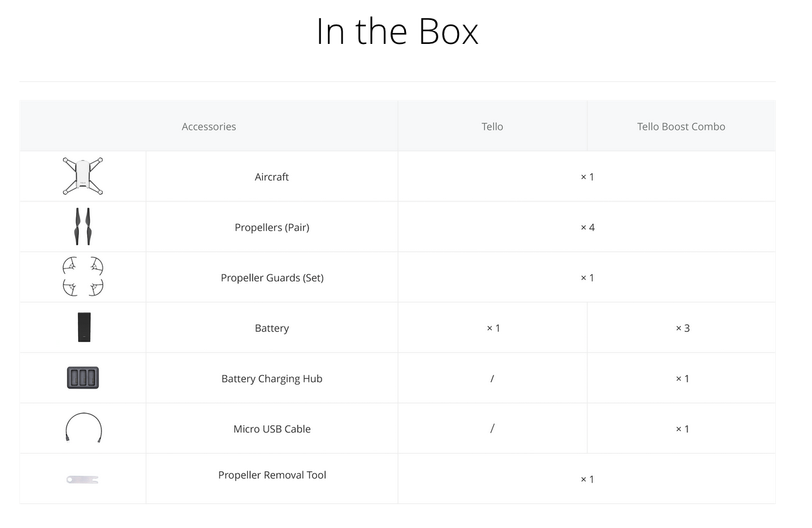Select the propeller guards set image
This screenshot has height=528, width=812.
click(x=83, y=277)
